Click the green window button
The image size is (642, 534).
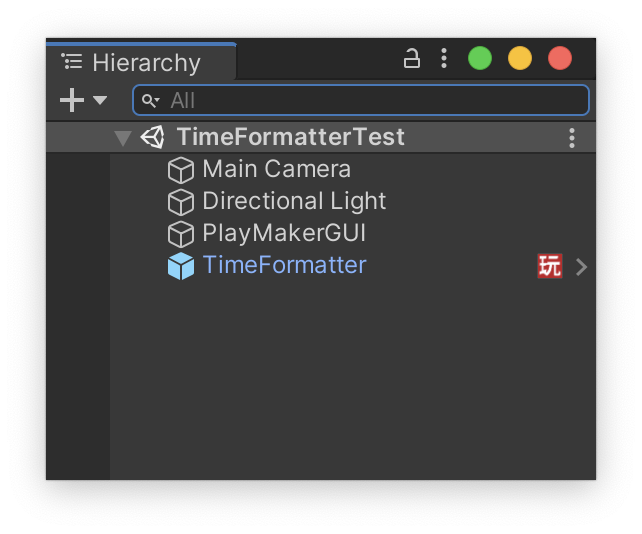click(x=480, y=58)
